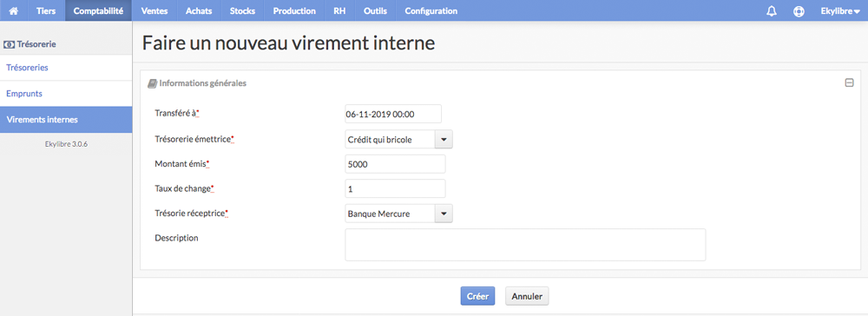Click the Taux de change field
Viewport: 868px width, 316px height.
pos(395,188)
